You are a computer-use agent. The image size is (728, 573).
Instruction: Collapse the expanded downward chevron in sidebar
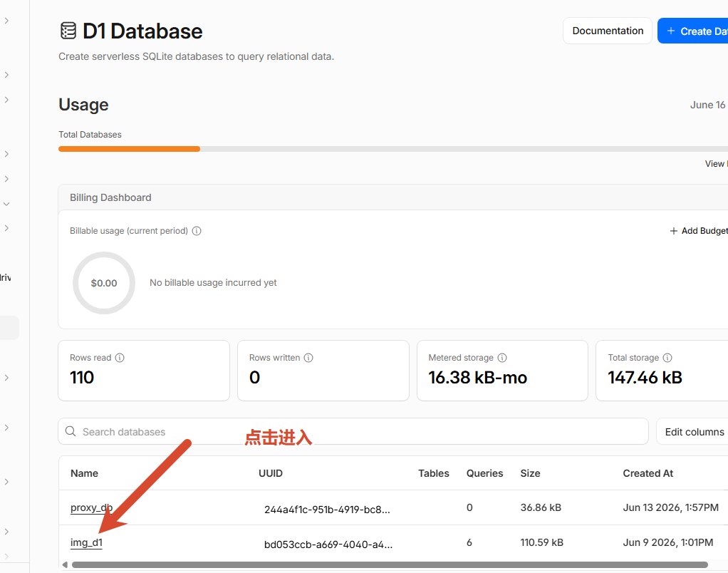click(6, 203)
